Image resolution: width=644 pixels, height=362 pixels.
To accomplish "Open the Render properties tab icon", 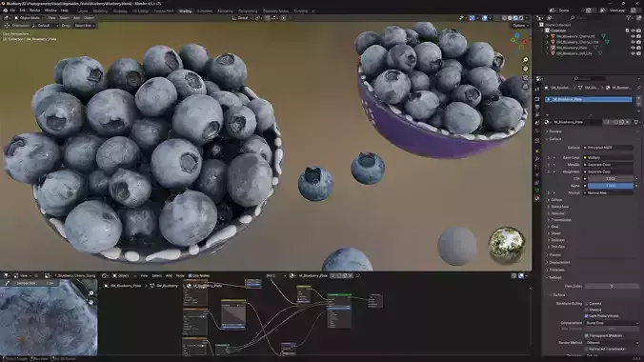I will tap(537, 99).
